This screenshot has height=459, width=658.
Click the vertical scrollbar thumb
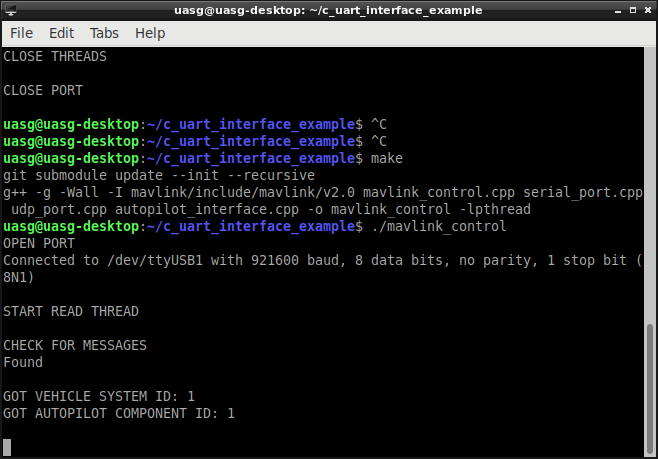(x=650, y=389)
